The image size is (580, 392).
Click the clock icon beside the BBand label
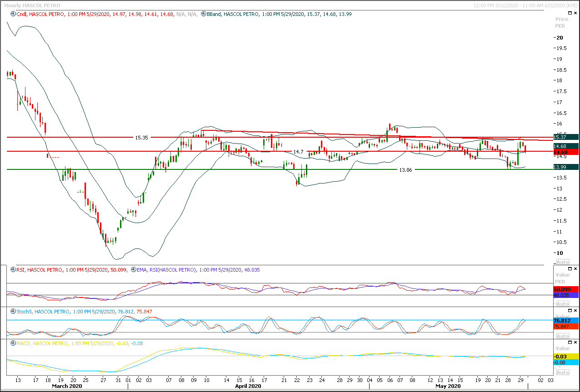203,14
